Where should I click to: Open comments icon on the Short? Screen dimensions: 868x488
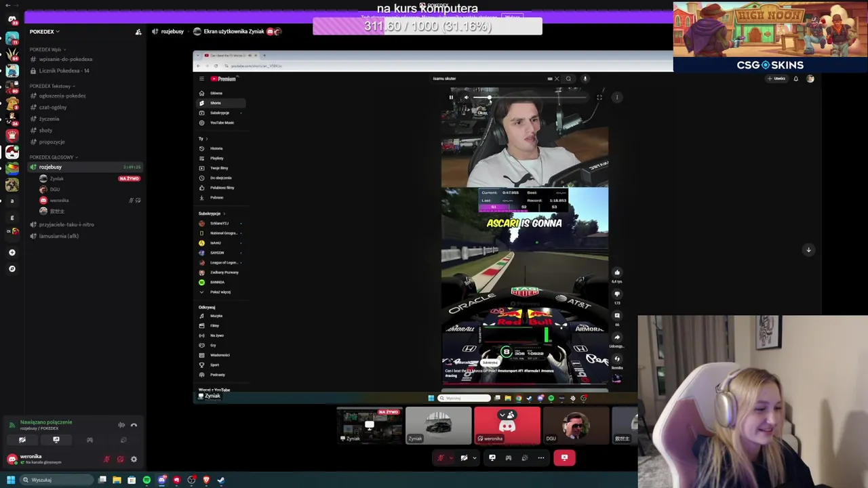click(x=617, y=316)
